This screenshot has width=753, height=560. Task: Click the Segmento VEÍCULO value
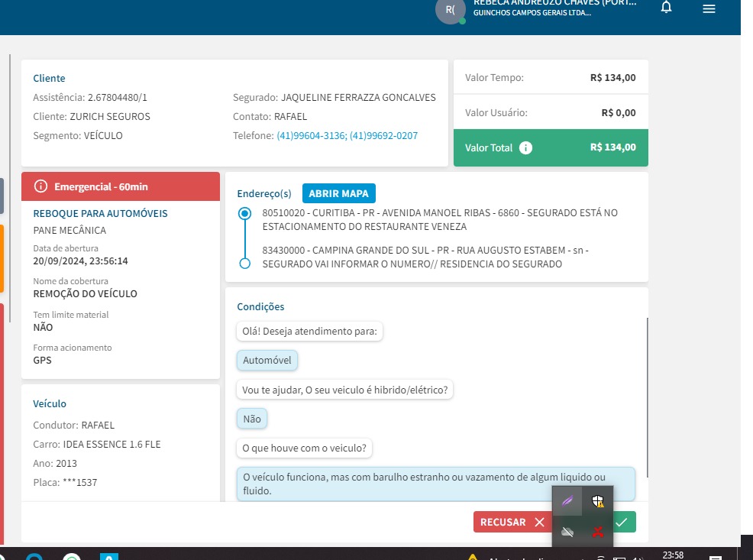(x=103, y=136)
